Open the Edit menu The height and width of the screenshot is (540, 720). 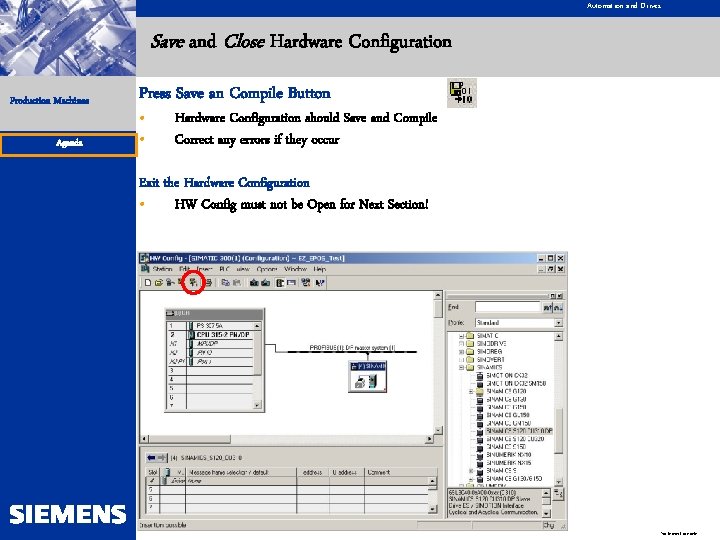point(185,269)
